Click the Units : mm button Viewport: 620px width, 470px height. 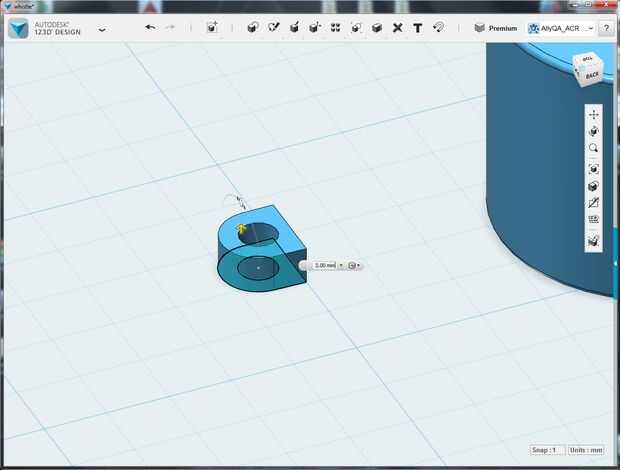[x=586, y=451]
